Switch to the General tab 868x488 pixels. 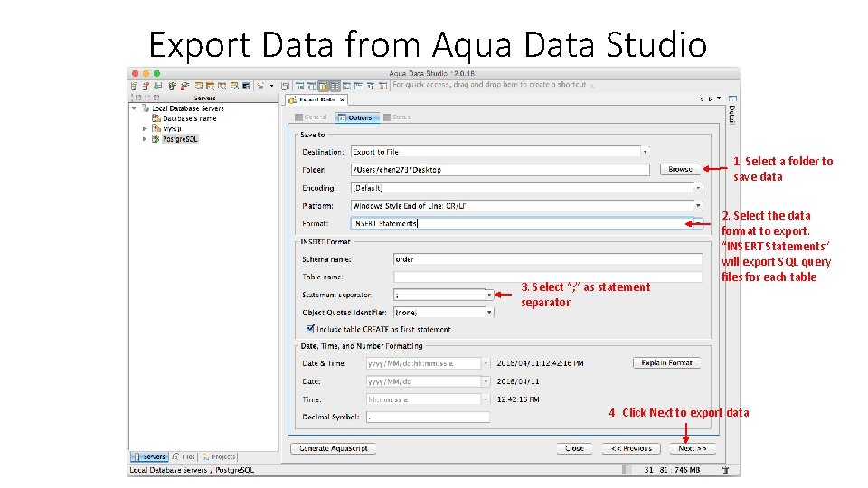[x=311, y=117]
